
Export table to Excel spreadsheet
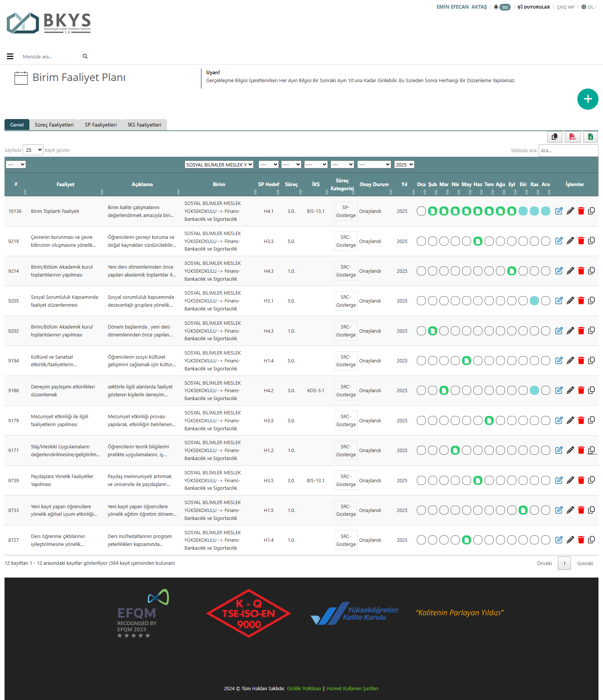[x=591, y=137]
